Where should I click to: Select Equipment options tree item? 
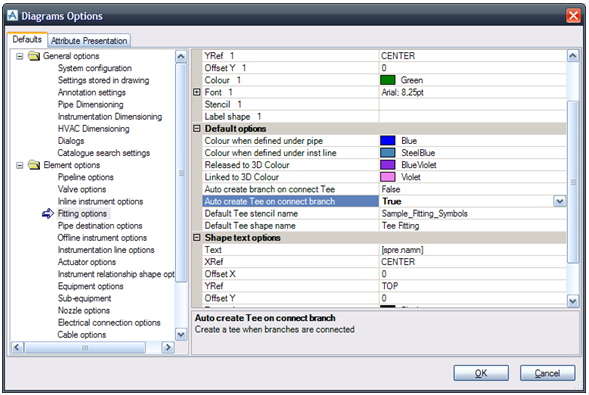point(91,286)
